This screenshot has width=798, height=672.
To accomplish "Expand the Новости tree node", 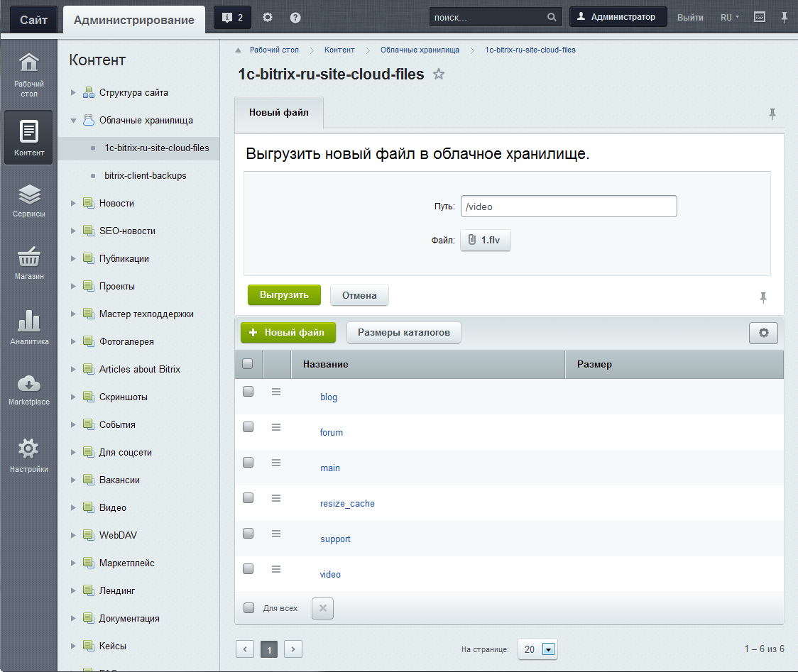I will tap(73, 204).
